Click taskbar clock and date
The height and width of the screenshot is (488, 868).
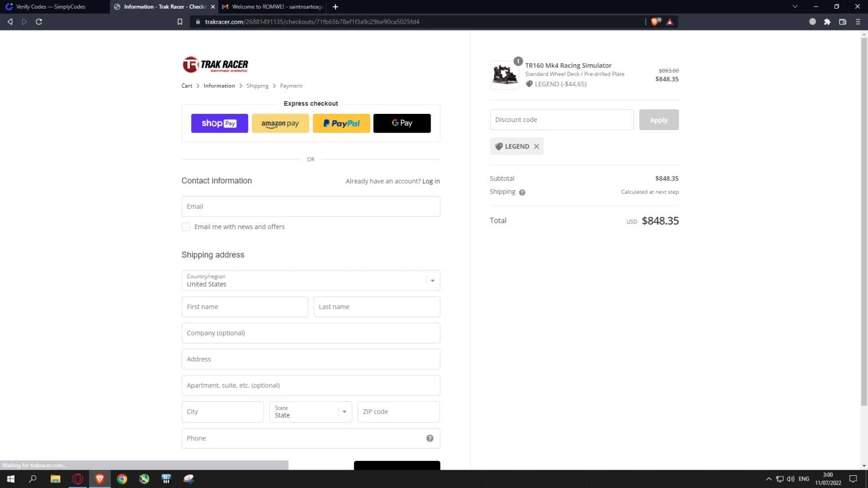pyautogui.click(x=828, y=479)
